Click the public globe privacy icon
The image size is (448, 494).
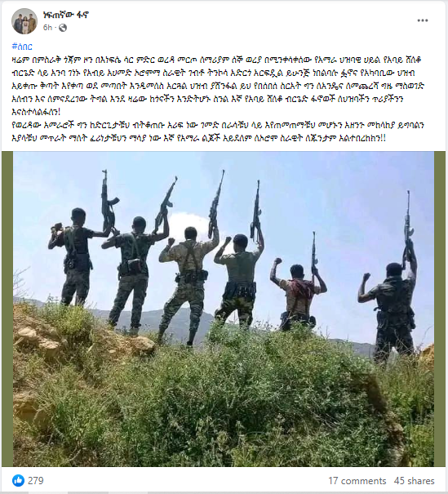63,28
